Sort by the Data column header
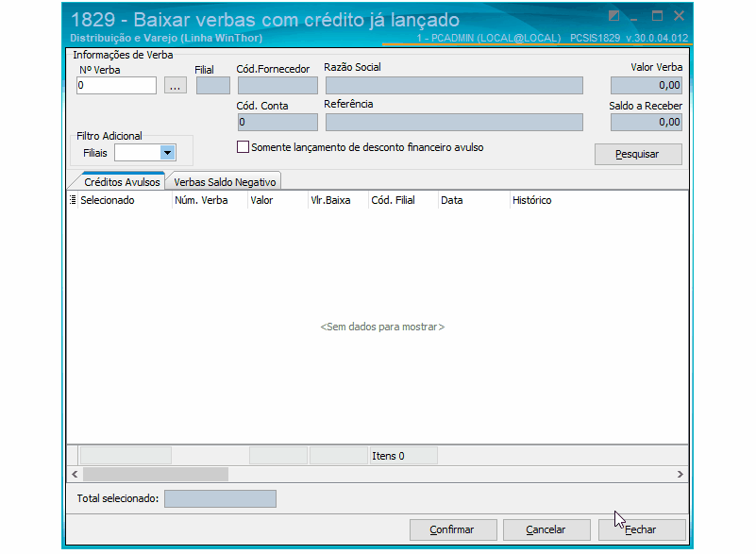The width and height of the screenshot is (756, 554). (474, 200)
